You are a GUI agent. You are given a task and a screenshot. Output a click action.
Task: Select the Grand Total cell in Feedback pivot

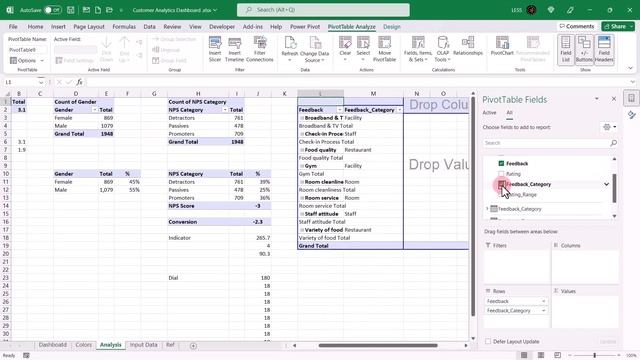(x=320, y=246)
